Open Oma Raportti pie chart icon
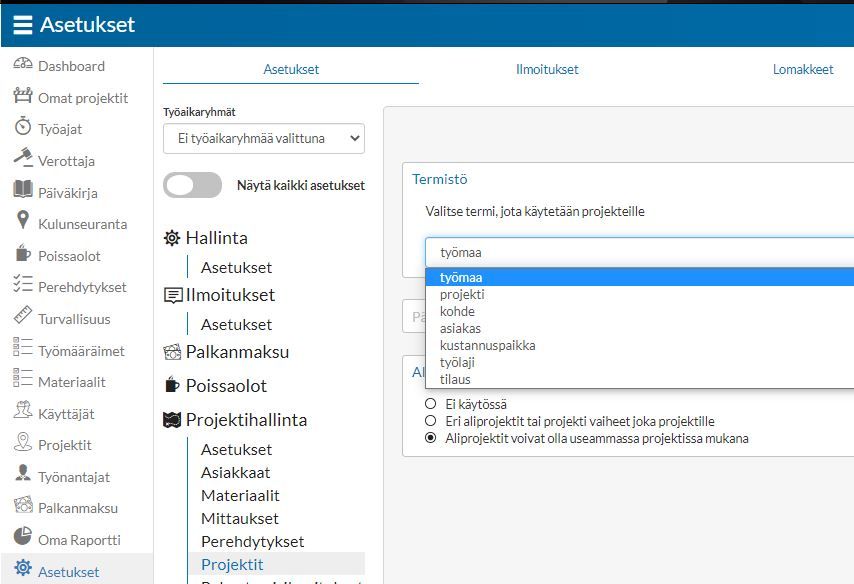The height and width of the screenshot is (584, 854). click(23, 539)
